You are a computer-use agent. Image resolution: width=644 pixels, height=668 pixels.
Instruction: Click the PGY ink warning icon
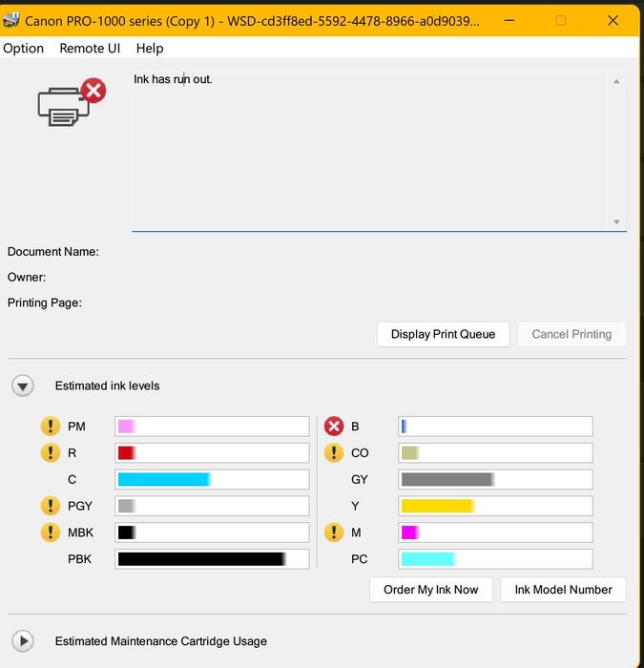(x=51, y=506)
